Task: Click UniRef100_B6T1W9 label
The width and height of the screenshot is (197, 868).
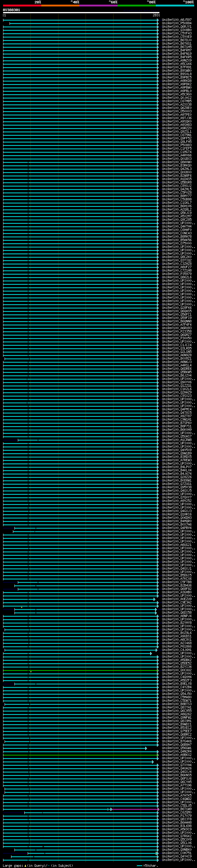Action: coord(176,809)
